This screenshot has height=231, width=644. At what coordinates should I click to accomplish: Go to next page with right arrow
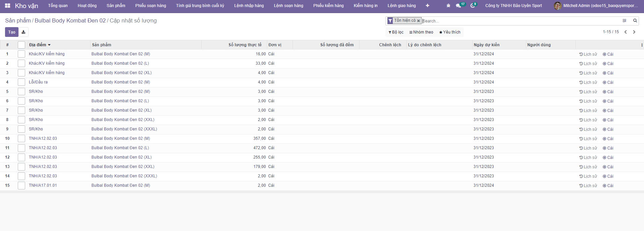click(x=634, y=32)
